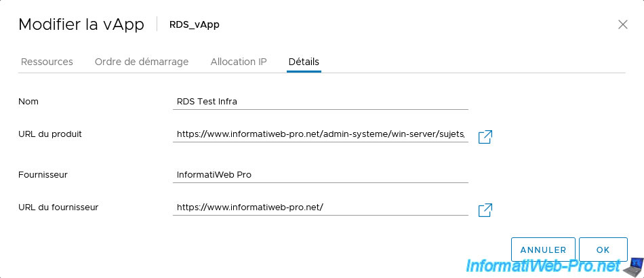Click the laptop icon in the watermark

632,267
